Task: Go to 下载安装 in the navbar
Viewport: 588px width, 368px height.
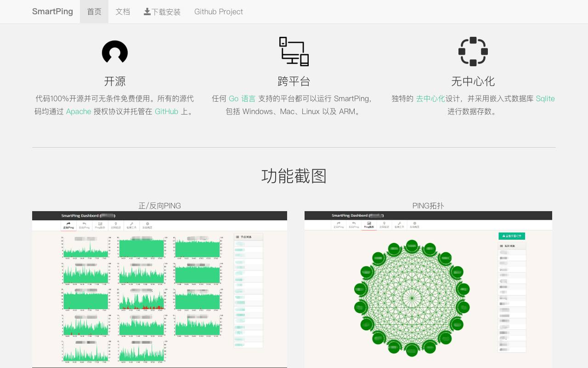Action: tap(162, 11)
